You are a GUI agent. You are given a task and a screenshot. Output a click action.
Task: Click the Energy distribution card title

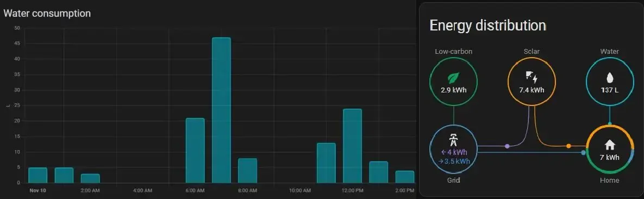point(487,26)
